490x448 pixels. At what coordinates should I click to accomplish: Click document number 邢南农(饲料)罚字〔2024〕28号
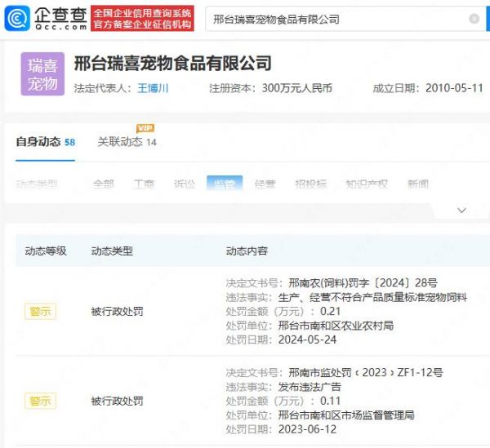[363, 283]
